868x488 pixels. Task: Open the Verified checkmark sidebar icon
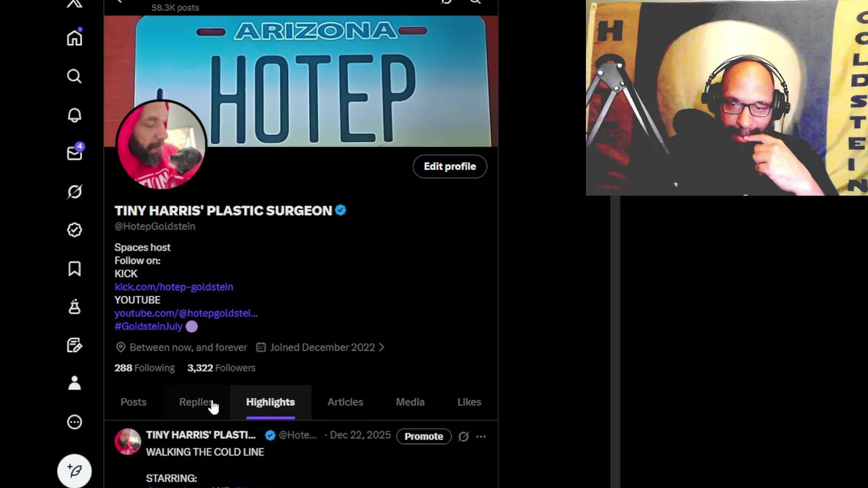[x=75, y=230]
